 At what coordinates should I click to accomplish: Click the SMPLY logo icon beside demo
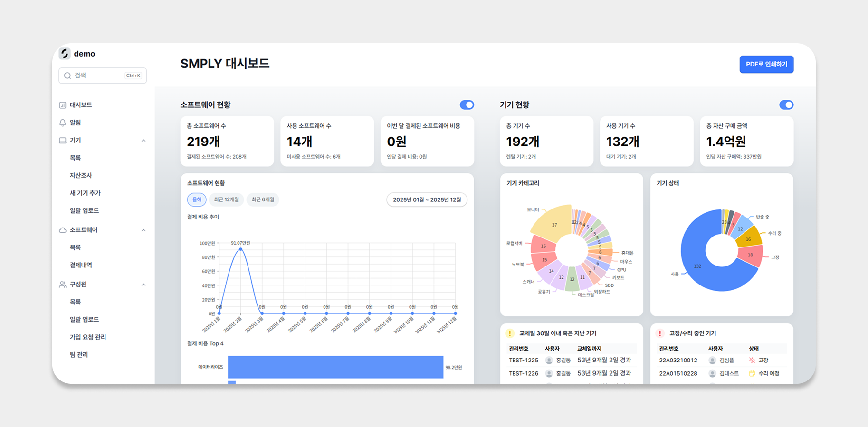point(65,54)
